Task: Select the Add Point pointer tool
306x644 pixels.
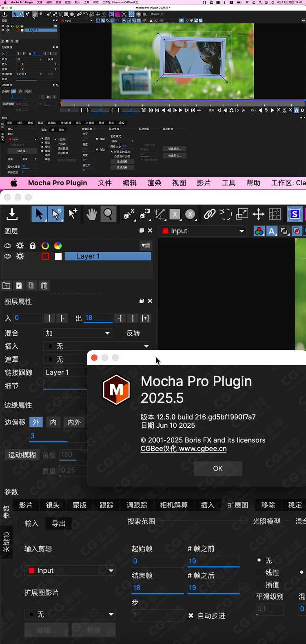Action: click(73, 214)
